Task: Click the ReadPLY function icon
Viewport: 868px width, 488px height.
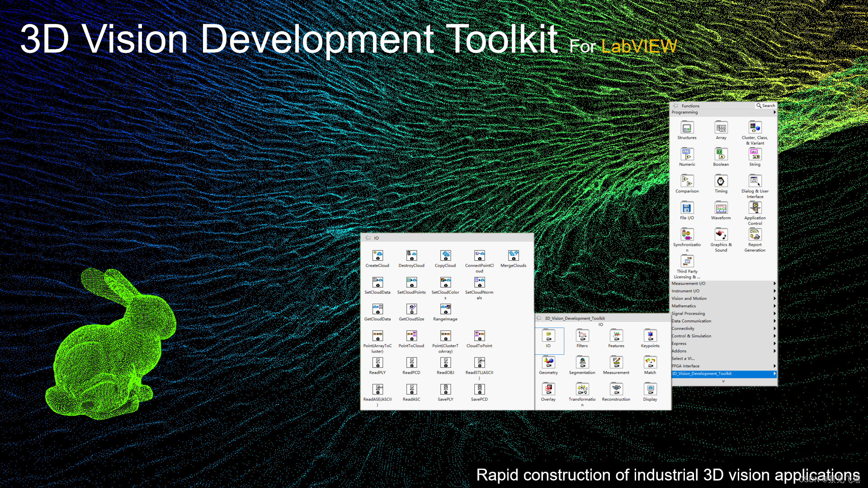Action: coord(377,363)
